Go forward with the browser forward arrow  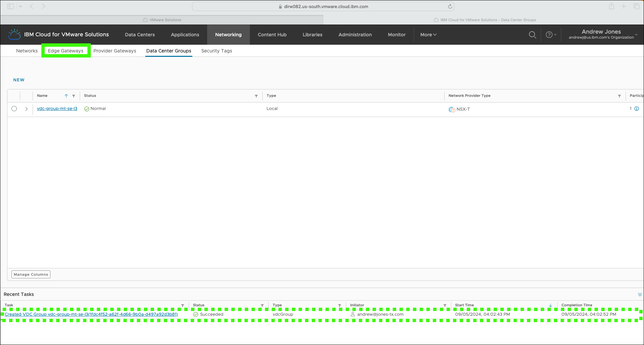tap(43, 6)
